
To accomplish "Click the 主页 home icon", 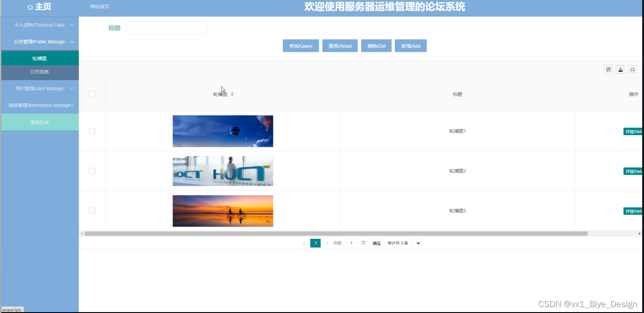I will [30, 7].
